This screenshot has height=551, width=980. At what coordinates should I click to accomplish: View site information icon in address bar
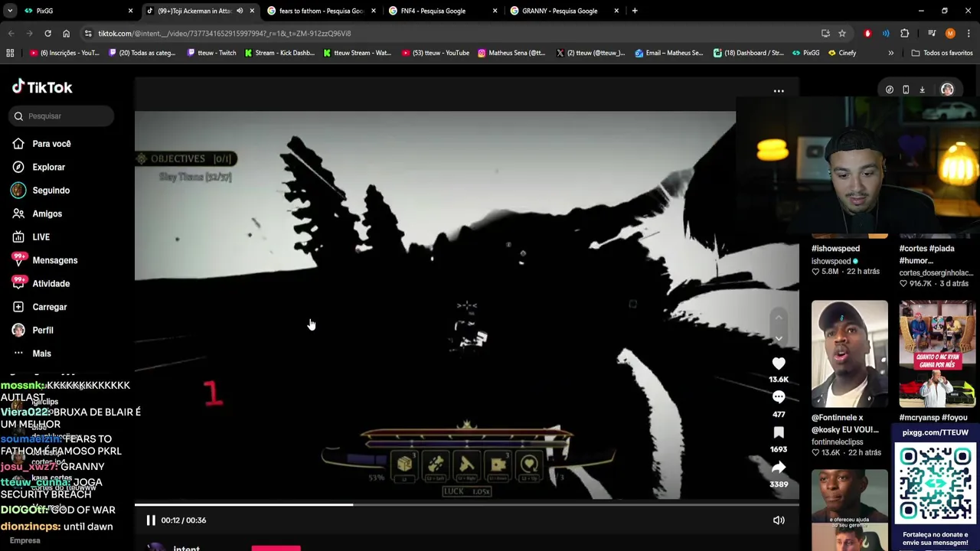(88, 34)
